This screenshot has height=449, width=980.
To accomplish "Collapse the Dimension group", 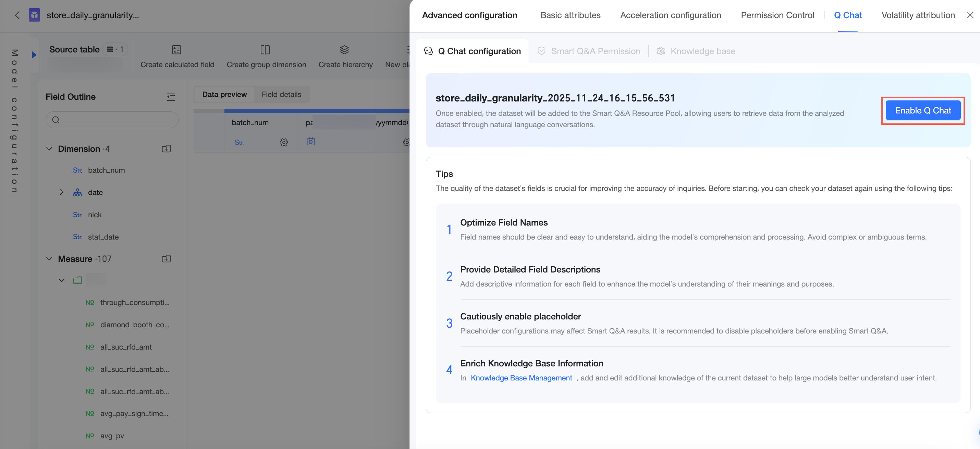I will point(49,149).
